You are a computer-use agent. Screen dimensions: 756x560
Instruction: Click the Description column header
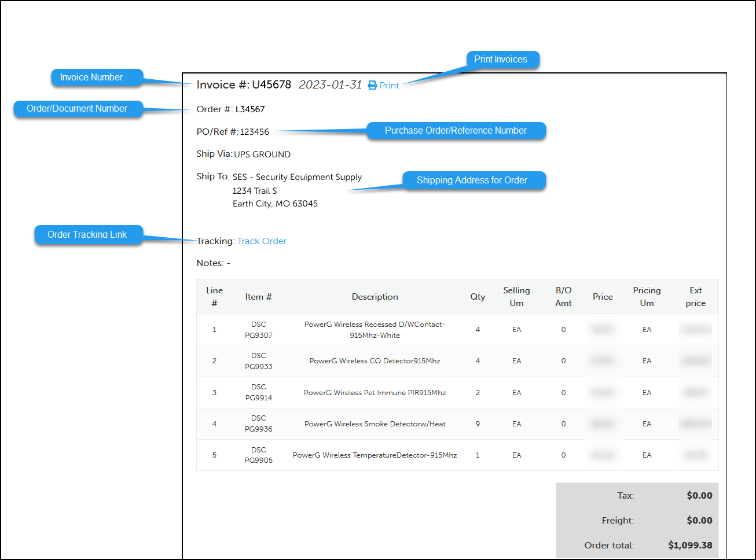375,297
